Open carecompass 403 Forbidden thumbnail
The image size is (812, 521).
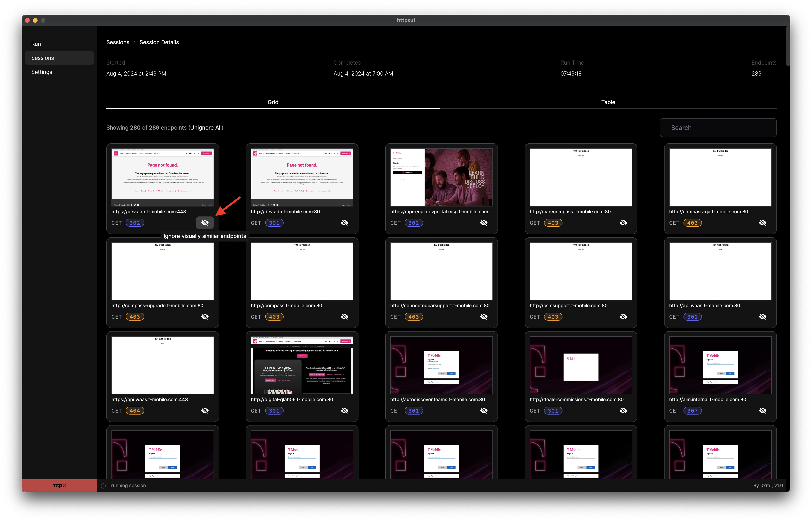click(x=581, y=177)
